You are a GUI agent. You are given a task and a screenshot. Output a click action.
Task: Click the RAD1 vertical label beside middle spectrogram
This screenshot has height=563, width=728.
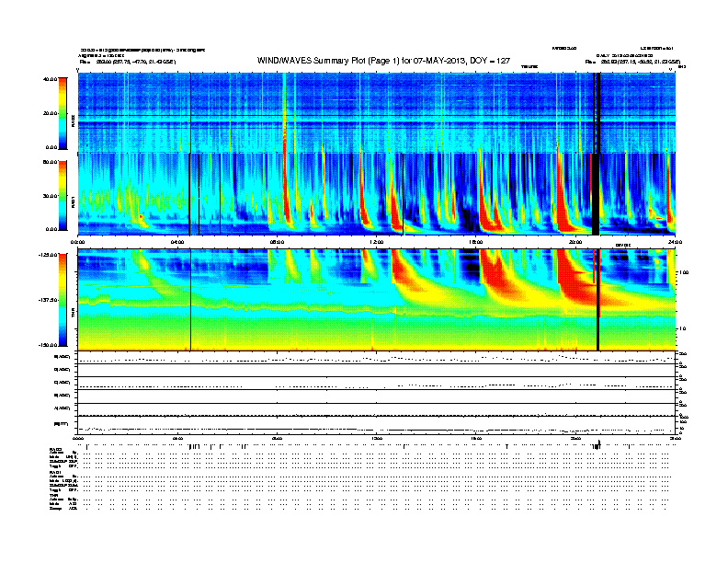click(73, 201)
